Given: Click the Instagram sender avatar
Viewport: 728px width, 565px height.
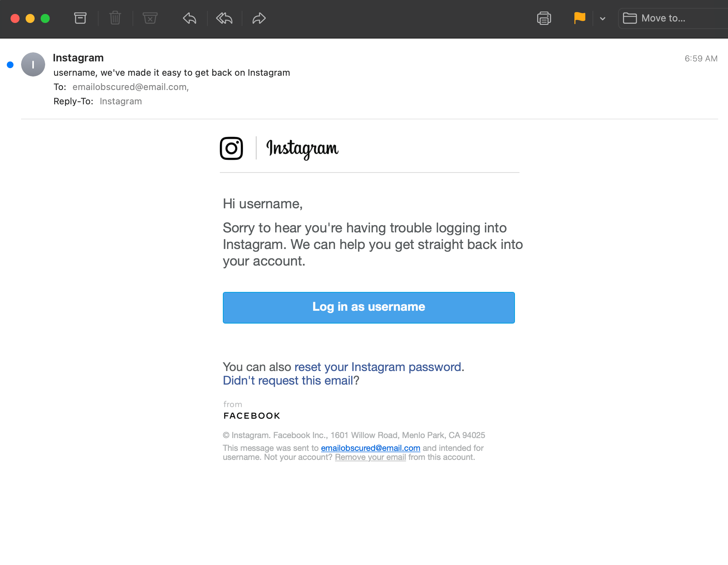Looking at the screenshot, I should (x=33, y=64).
